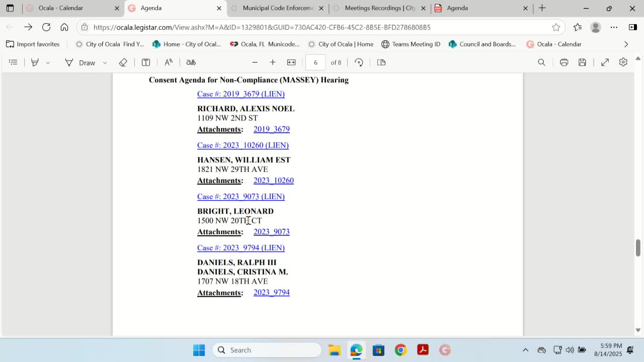644x362 pixels.
Task: Open the browser home page
Action: [x=64, y=27]
